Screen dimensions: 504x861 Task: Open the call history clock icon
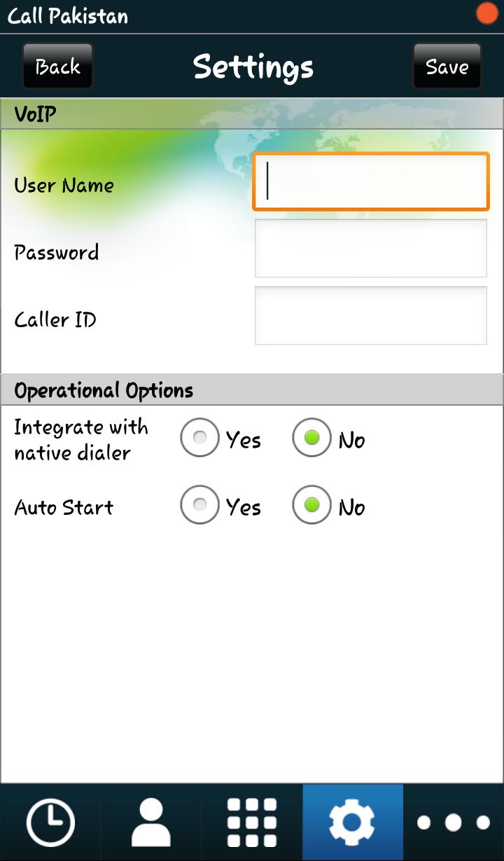point(50,822)
